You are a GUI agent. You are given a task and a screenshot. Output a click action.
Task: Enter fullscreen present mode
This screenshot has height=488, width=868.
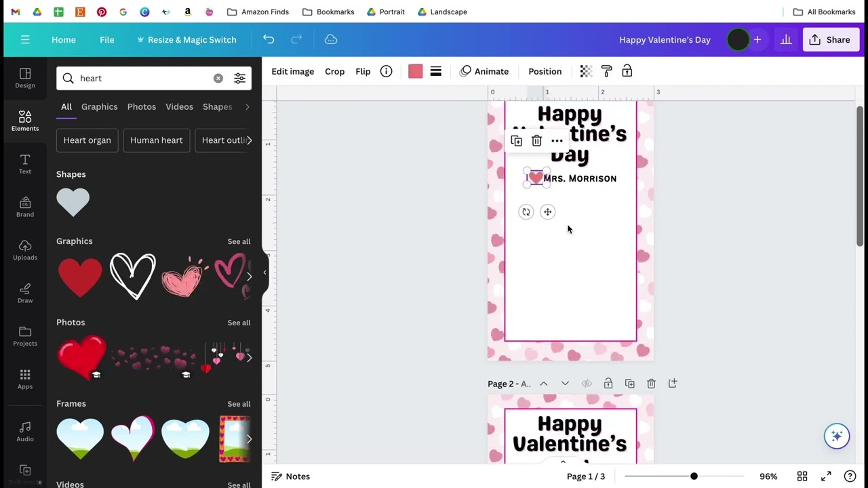(826, 476)
